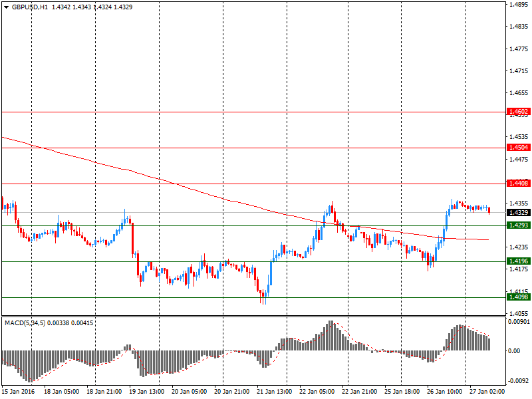Click the current price label 1.4329

coord(519,213)
